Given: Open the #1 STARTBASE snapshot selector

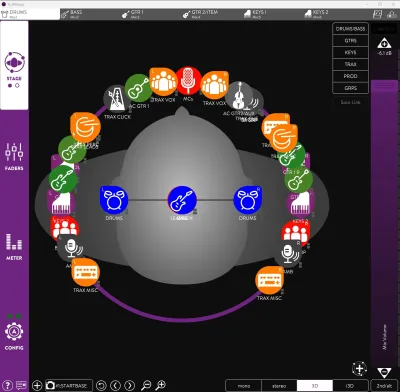Looking at the screenshot, I should point(69,385).
